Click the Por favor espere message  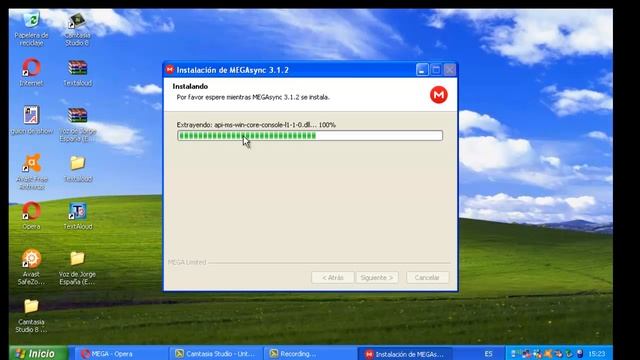(x=253, y=97)
